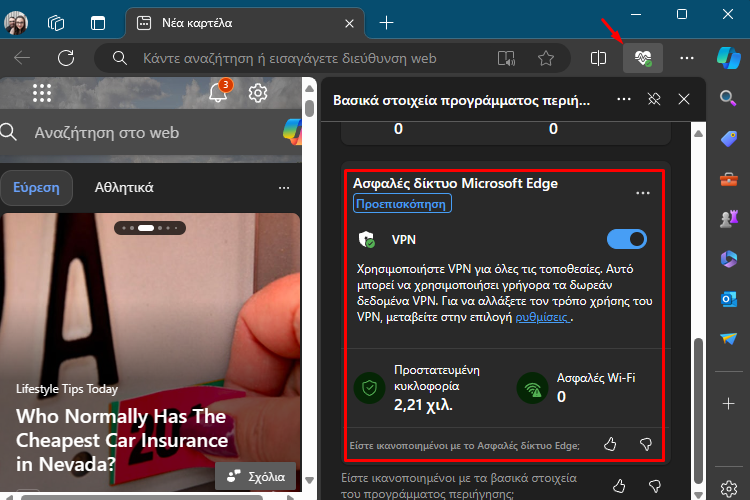Image resolution: width=750 pixels, height=500 pixels.
Task: Open the sidebar Games chess icon
Action: 728,219
